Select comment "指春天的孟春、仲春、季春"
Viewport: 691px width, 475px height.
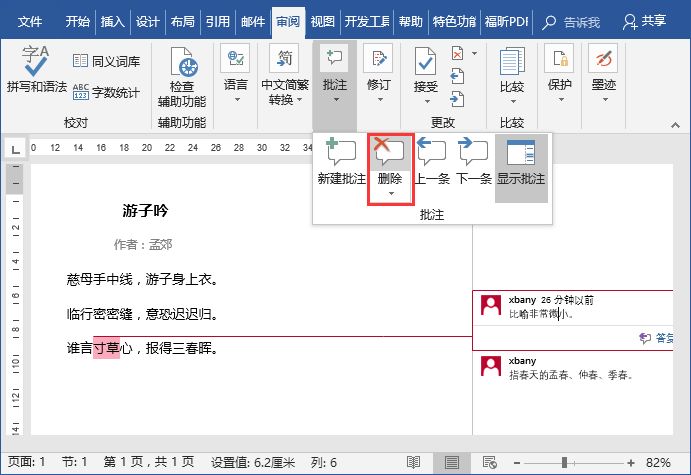[x=571, y=375]
